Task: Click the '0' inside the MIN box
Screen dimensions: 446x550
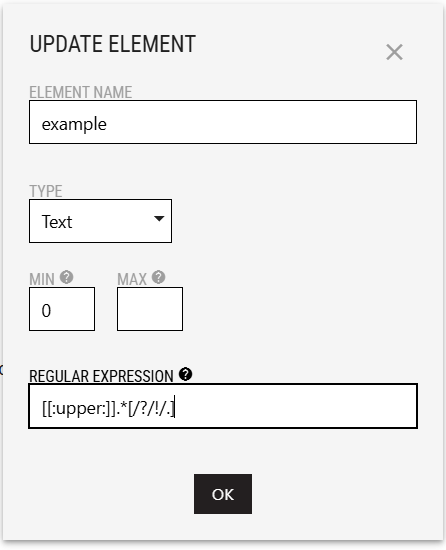Action: 46,310
